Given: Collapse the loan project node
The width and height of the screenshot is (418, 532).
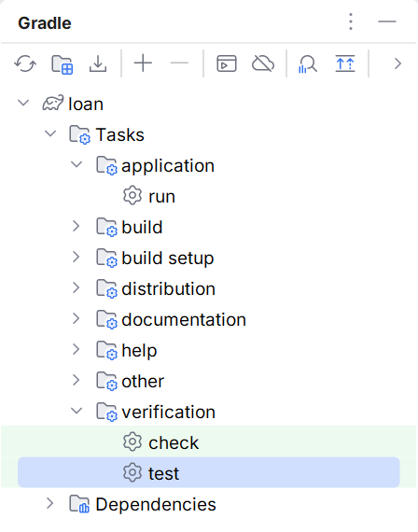Looking at the screenshot, I should coord(23,103).
